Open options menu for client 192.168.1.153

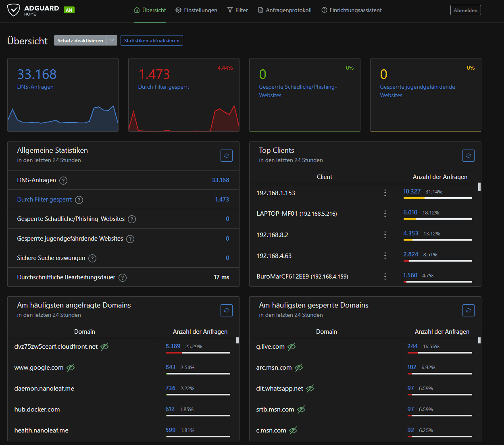pos(385,193)
